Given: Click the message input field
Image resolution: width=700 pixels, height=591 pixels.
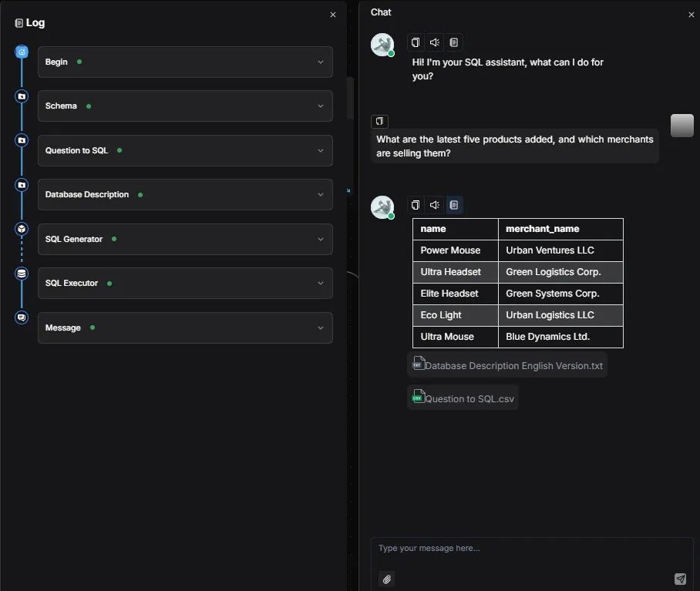Looking at the screenshot, I should pyautogui.click(x=501, y=548).
